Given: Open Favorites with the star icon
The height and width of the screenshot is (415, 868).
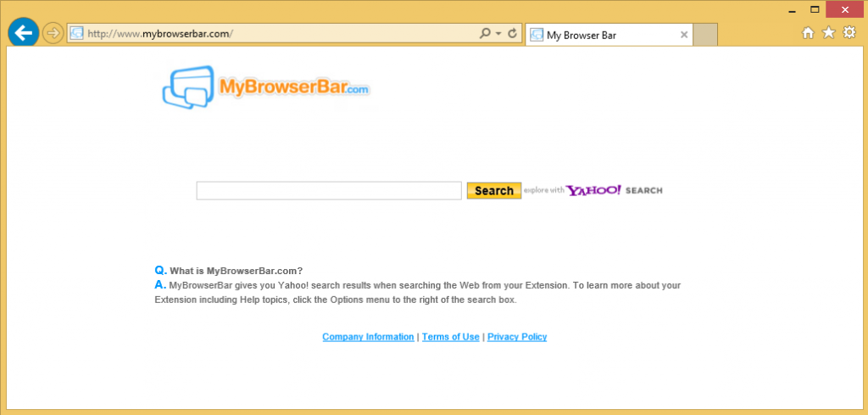Looking at the screenshot, I should [x=828, y=33].
